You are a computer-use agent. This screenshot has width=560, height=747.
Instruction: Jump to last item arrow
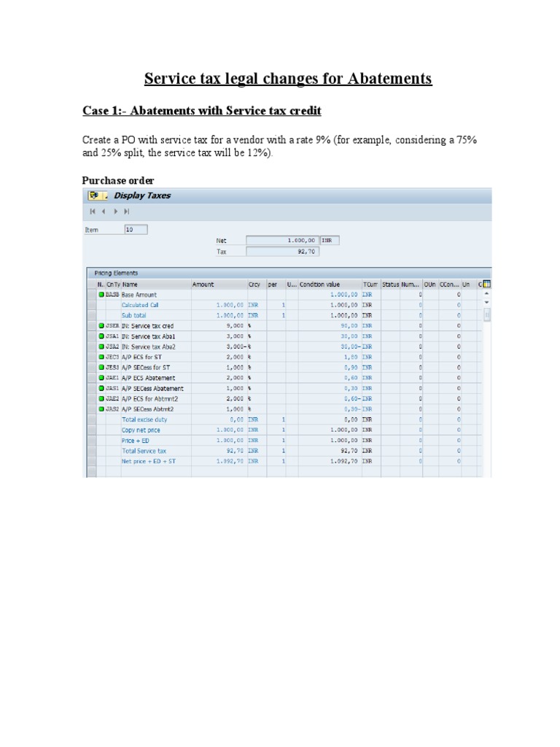[x=126, y=212]
